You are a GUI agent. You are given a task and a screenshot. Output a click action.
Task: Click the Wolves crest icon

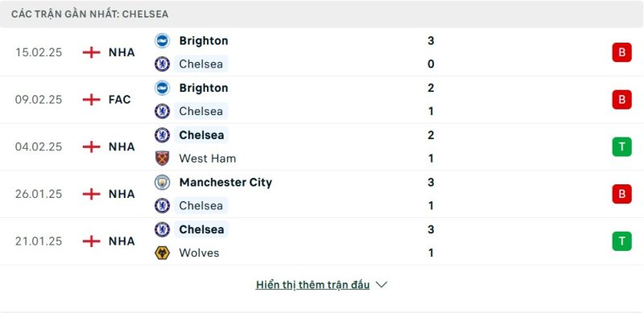pyautogui.click(x=163, y=253)
